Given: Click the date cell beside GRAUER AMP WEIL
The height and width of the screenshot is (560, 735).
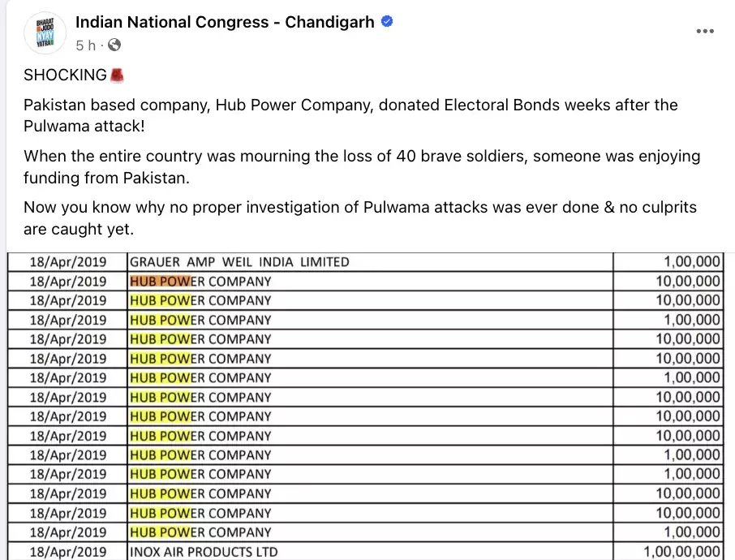Looking at the screenshot, I should [x=68, y=262].
